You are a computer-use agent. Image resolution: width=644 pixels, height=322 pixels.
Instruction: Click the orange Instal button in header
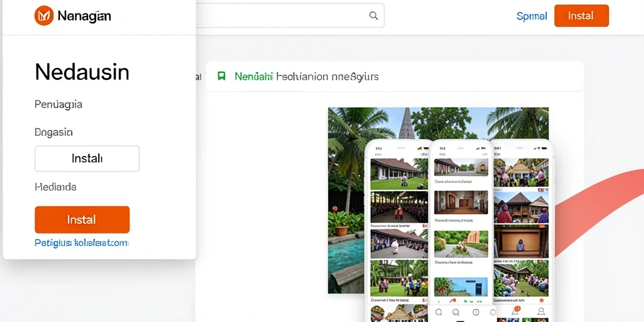581,16
